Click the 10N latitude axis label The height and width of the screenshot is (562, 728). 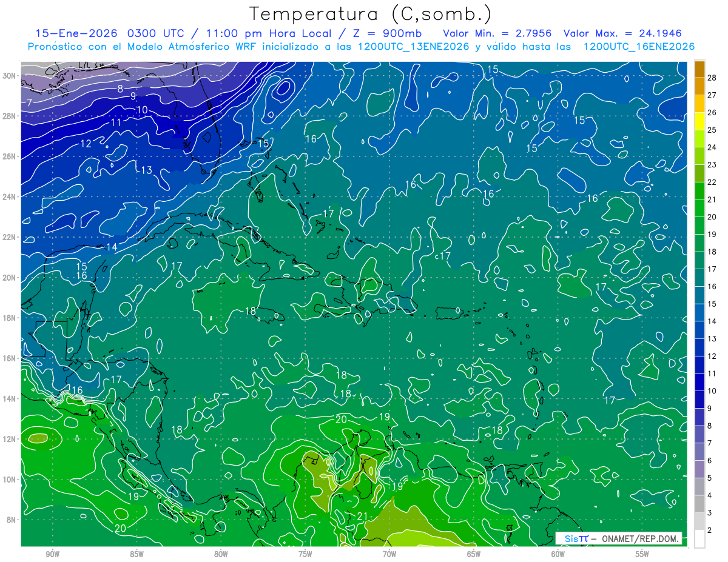point(10,479)
